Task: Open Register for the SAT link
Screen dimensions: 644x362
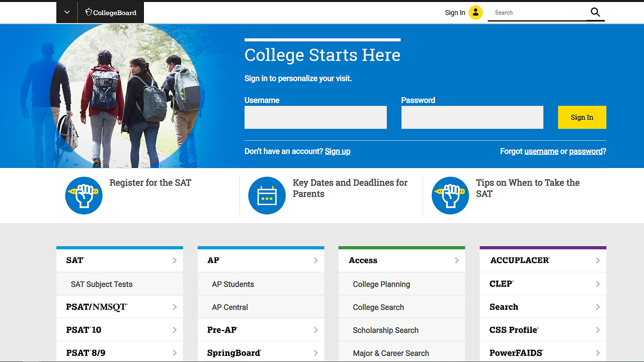Action: (150, 183)
